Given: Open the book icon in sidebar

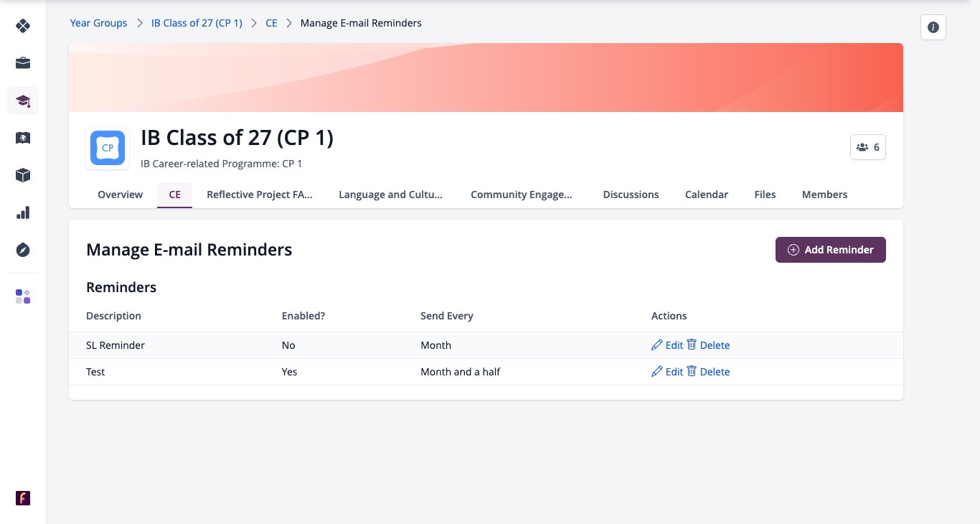Looking at the screenshot, I should click(23, 138).
